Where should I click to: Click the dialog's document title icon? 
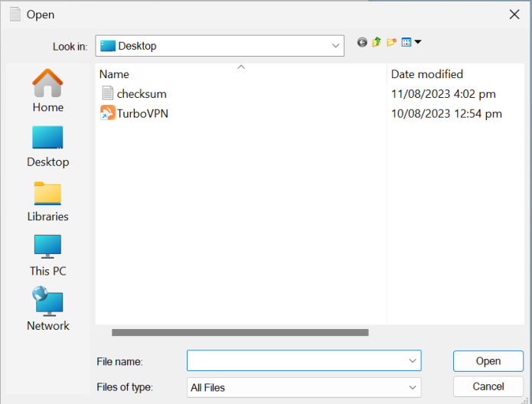coord(15,15)
